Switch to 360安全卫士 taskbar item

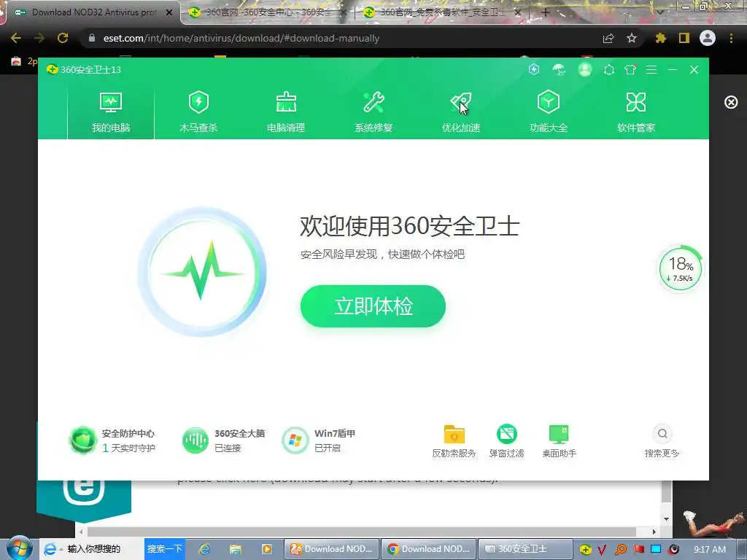pyautogui.click(x=525, y=549)
